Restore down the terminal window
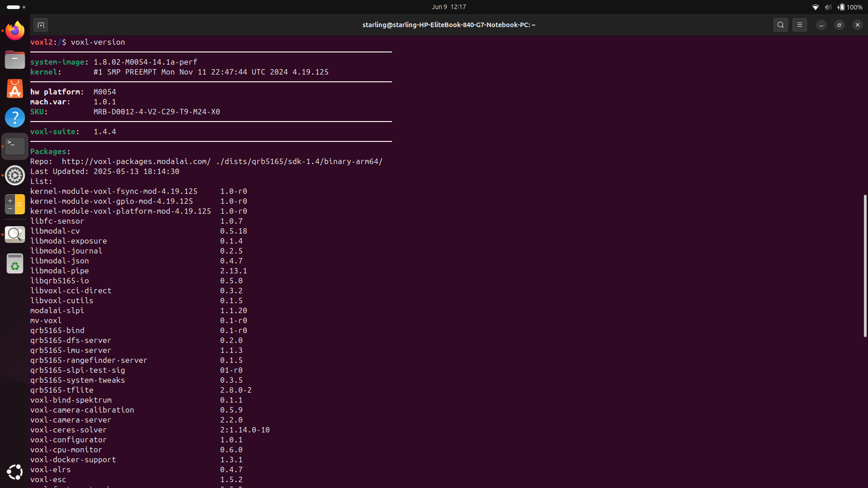 click(840, 25)
